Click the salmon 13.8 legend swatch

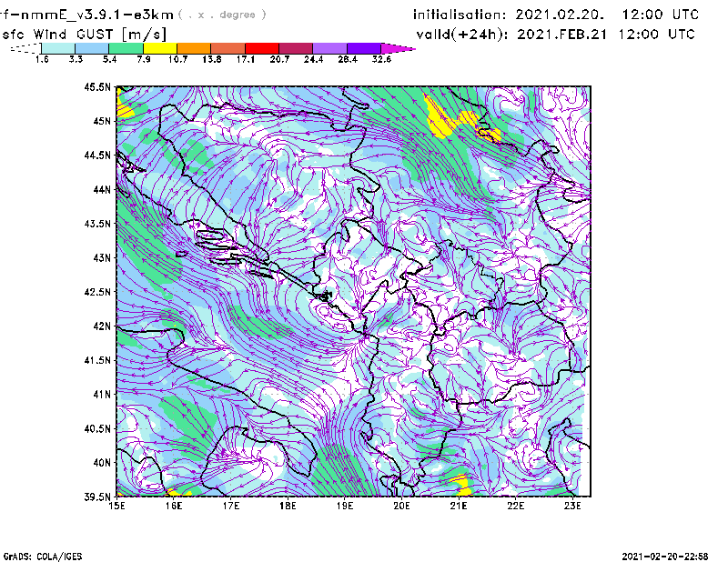(x=228, y=48)
